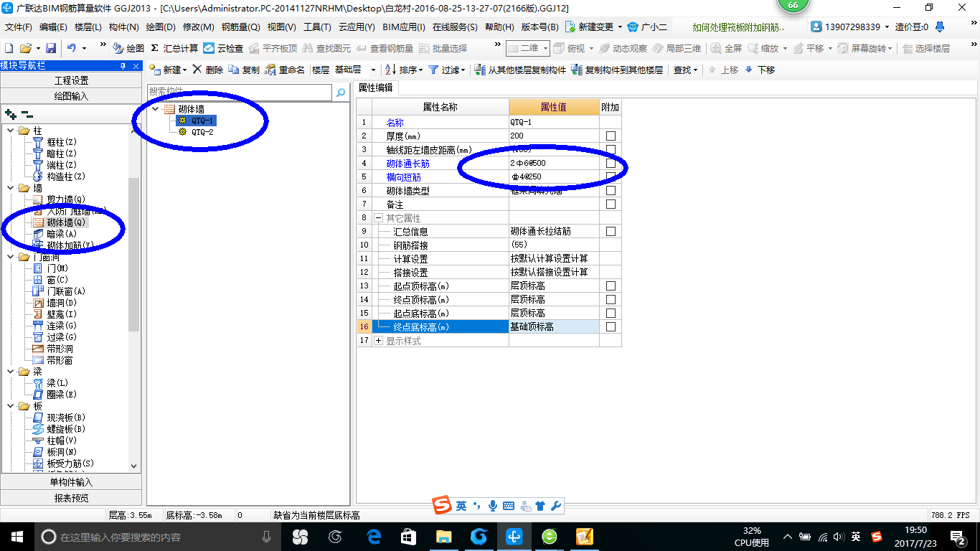Click the 单构件输入 navigation button
The image size is (980, 551).
click(x=71, y=482)
